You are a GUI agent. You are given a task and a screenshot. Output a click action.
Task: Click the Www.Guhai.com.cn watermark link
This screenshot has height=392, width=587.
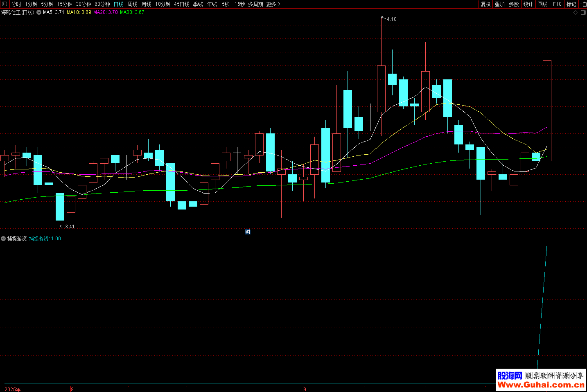pos(541,385)
